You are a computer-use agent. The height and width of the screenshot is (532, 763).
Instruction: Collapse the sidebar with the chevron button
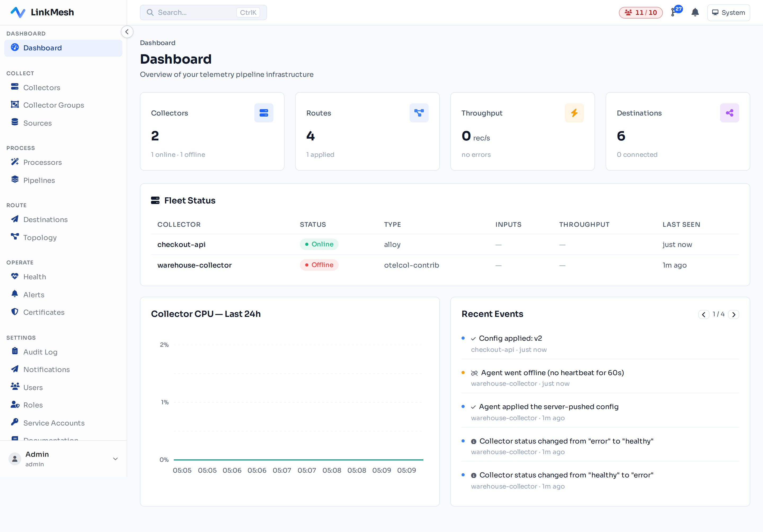[x=127, y=32]
